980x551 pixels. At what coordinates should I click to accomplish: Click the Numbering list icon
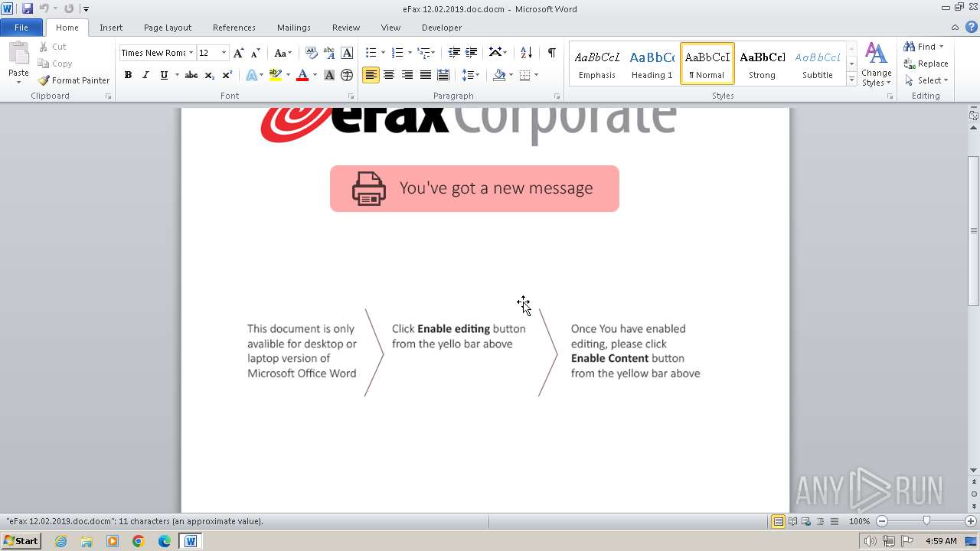(397, 53)
